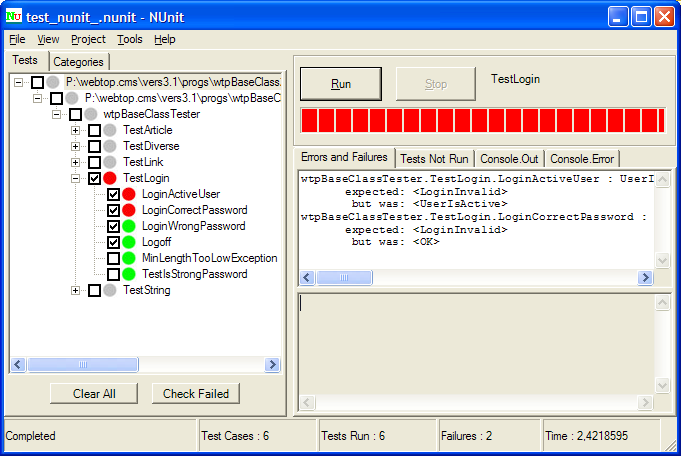Click the green status circle beside Logoff

(129, 242)
